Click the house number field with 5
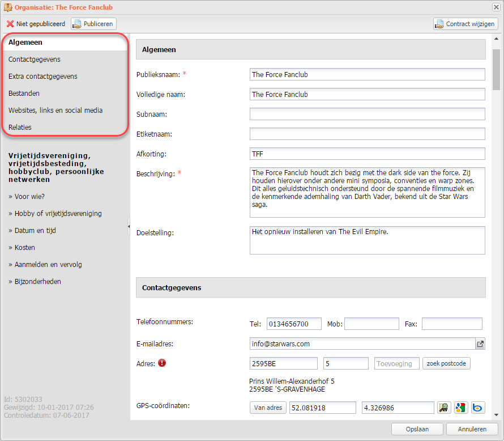This screenshot has height=441, width=504. click(x=346, y=363)
